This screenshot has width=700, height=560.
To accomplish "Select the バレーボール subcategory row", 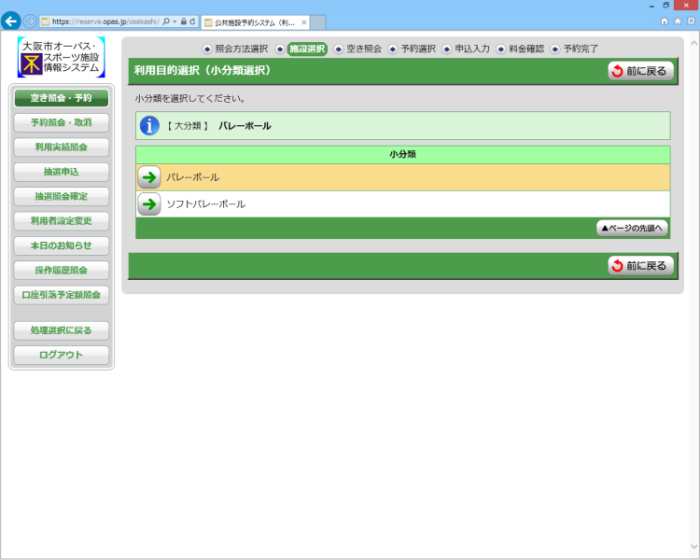I will (x=403, y=177).
